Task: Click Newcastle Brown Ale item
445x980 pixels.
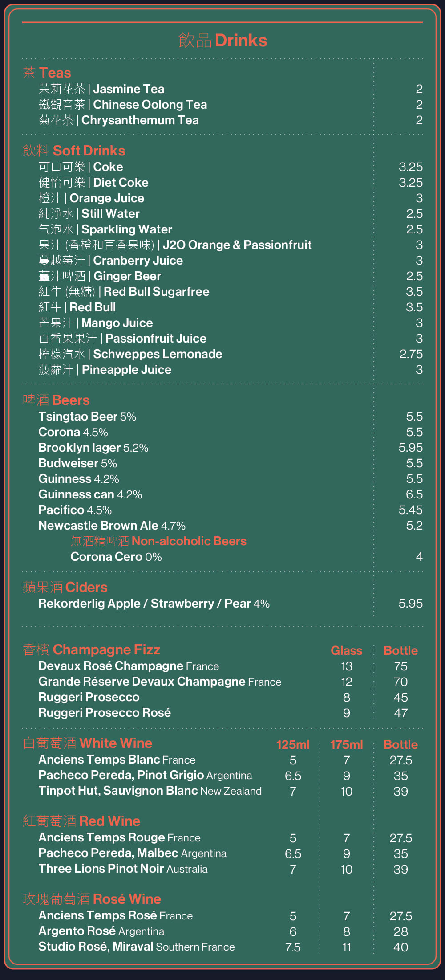Action: click(x=112, y=526)
